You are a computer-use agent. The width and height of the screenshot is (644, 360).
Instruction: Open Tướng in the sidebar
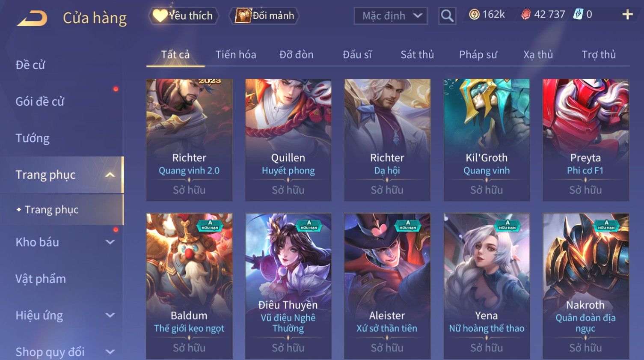coord(33,138)
